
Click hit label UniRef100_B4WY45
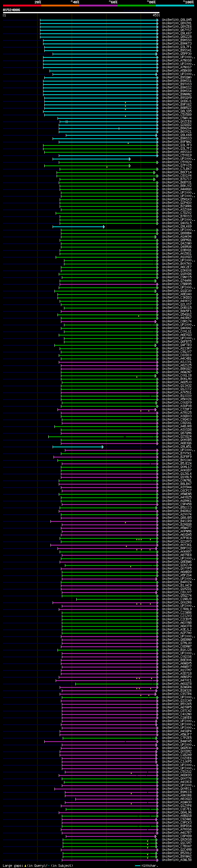pos(177,741)
